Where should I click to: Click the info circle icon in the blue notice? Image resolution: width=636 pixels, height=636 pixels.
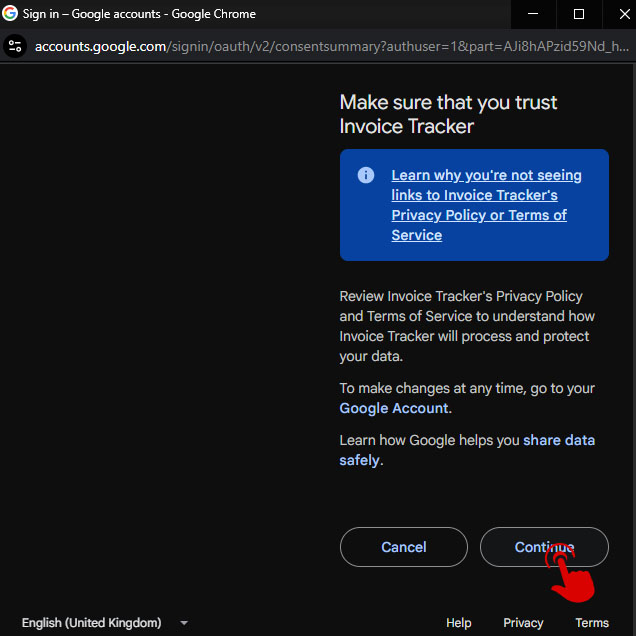pos(366,175)
